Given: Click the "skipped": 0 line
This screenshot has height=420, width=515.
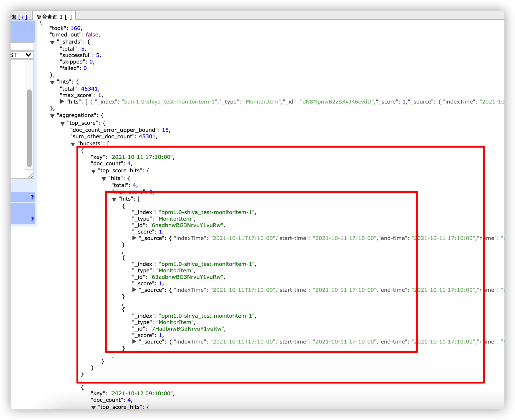Looking at the screenshot, I should pyautogui.click(x=77, y=62).
